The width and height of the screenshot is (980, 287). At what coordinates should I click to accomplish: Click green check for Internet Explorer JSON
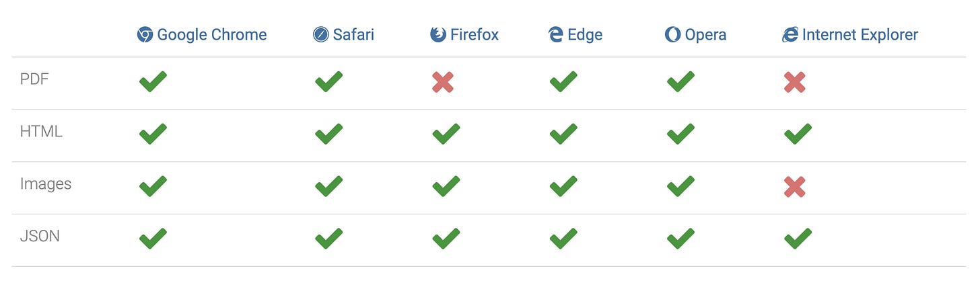coord(798,239)
